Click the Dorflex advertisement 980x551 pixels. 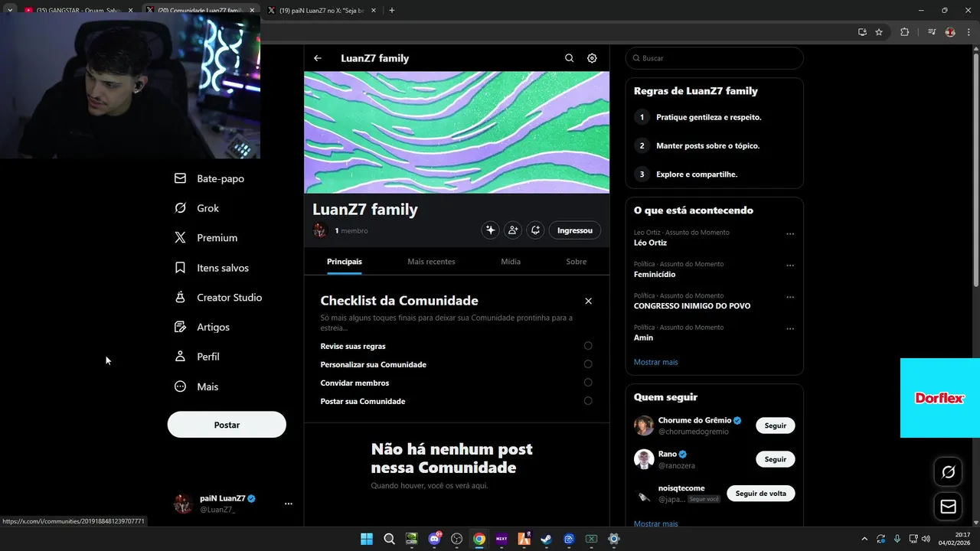point(940,398)
